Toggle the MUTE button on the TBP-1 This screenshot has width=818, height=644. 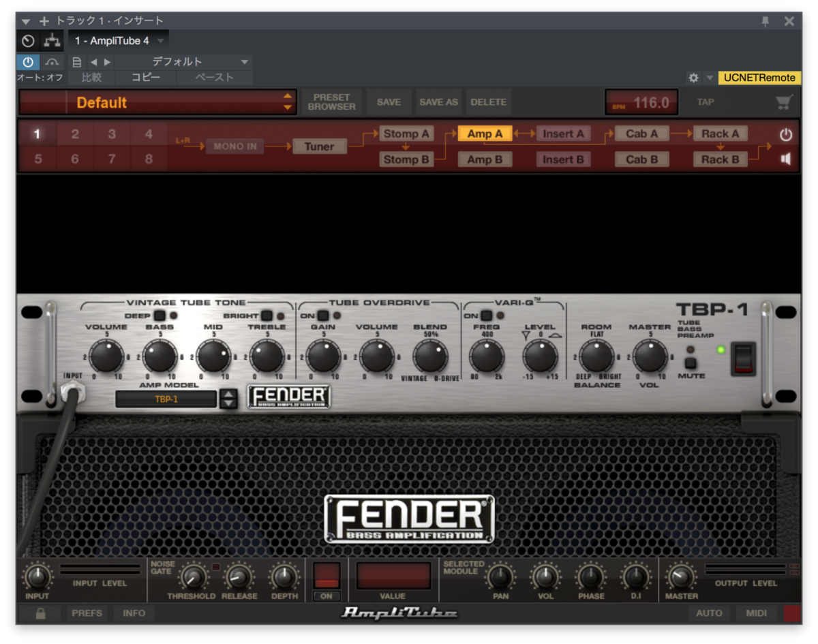point(691,363)
